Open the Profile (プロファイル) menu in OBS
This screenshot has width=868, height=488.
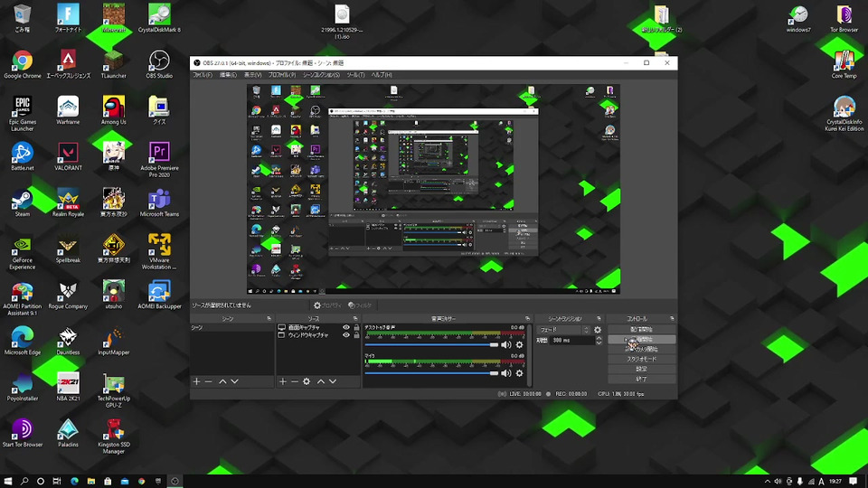(282, 75)
